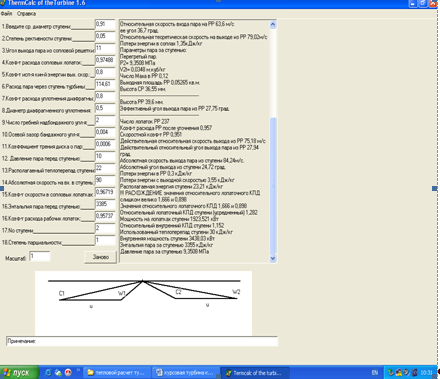This screenshot has width=440, height=379.
Task: Expand hidden quick launch items chevron
Action: tap(78, 370)
